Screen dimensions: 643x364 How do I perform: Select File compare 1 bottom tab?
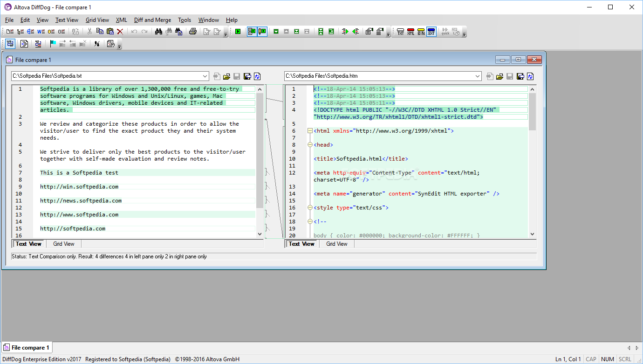[27, 348]
